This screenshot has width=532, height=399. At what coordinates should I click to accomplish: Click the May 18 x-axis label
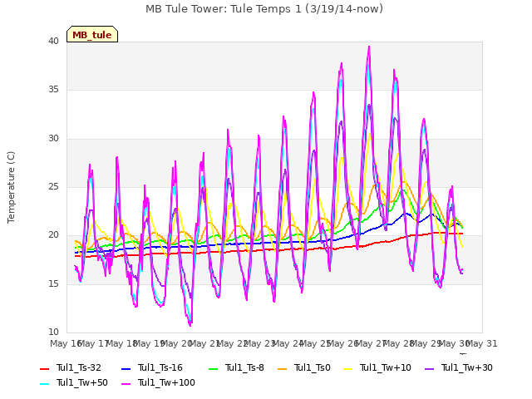click(x=121, y=343)
